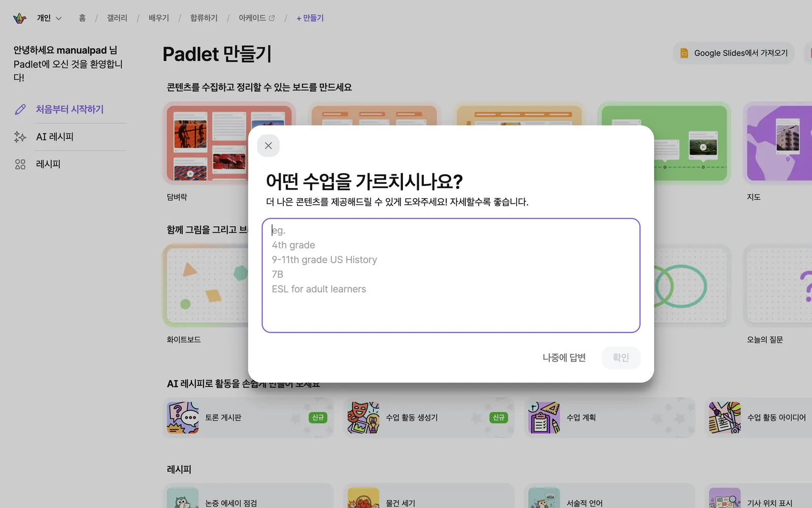
Task: Select + 만들기 in top navigation
Action: point(310,18)
